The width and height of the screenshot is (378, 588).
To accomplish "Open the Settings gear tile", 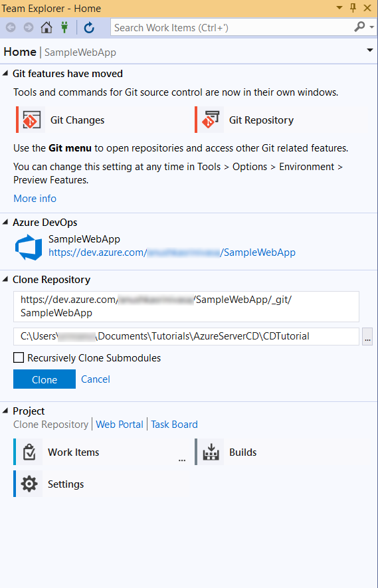I will [49, 484].
